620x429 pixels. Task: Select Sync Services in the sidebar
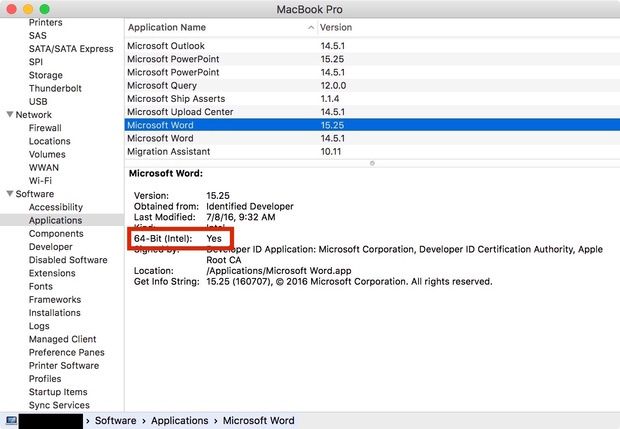pos(59,405)
